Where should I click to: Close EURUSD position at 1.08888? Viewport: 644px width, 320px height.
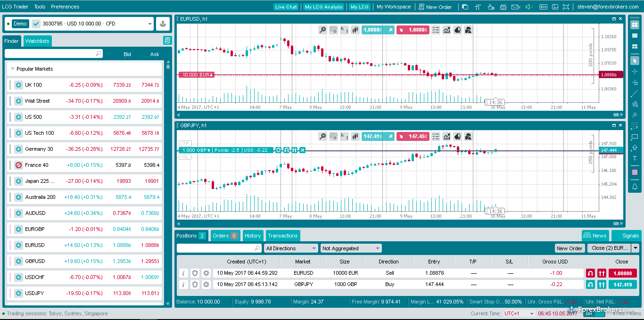(x=622, y=273)
